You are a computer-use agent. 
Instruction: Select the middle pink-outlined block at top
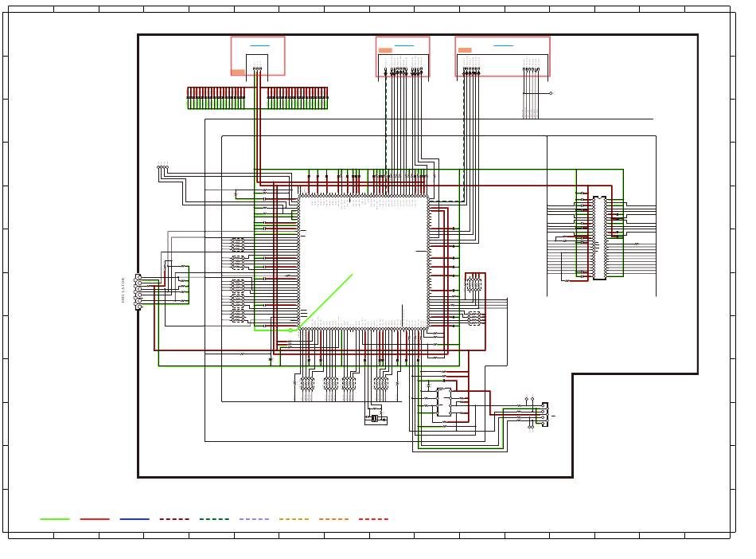click(x=403, y=57)
